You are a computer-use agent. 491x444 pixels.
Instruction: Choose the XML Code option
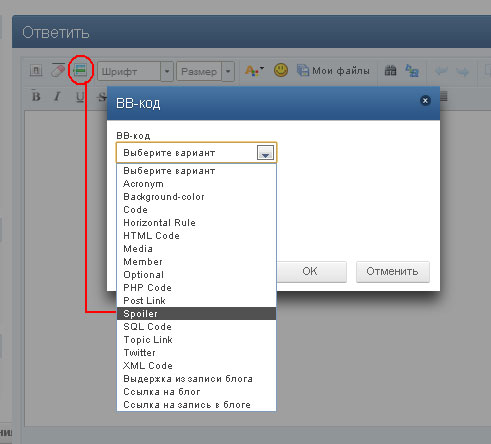(196, 366)
